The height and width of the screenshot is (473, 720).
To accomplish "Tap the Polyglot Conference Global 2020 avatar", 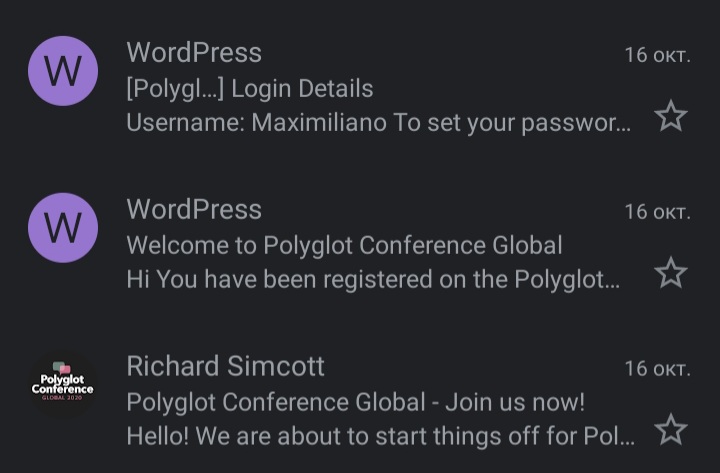I will pyautogui.click(x=63, y=385).
